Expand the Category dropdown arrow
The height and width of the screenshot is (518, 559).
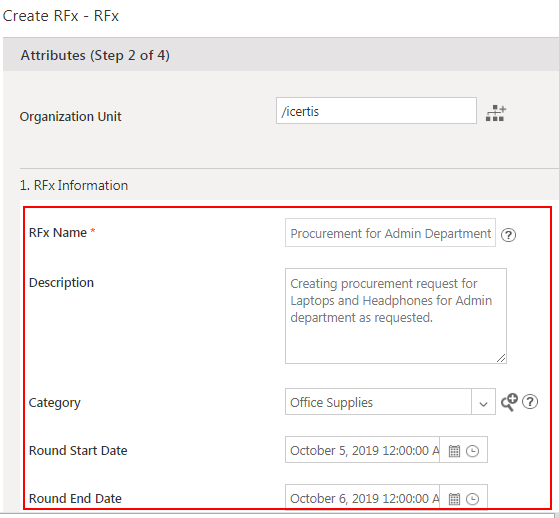pyautogui.click(x=483, y=402)
